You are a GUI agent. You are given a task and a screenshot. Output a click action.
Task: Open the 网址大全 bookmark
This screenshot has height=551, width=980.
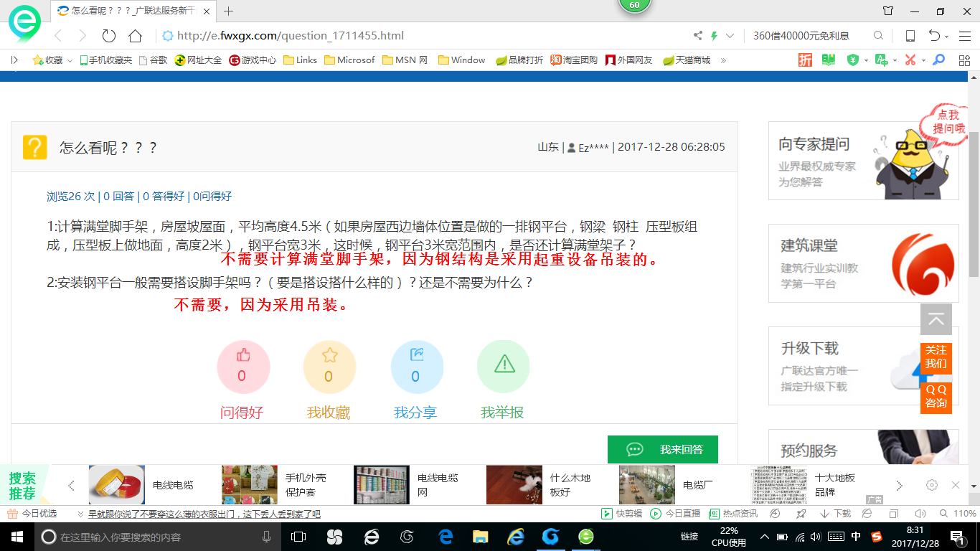198,60
